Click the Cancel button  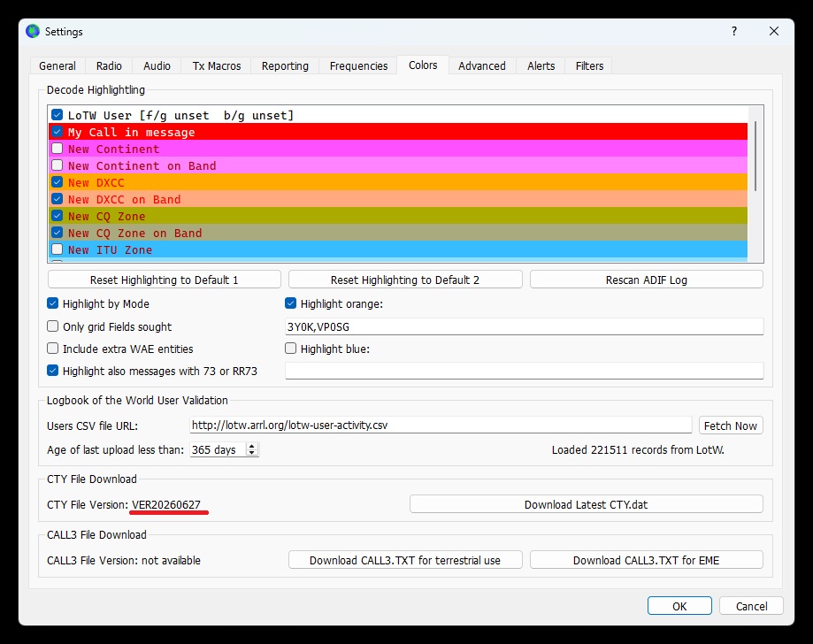[x=751, y=606]
